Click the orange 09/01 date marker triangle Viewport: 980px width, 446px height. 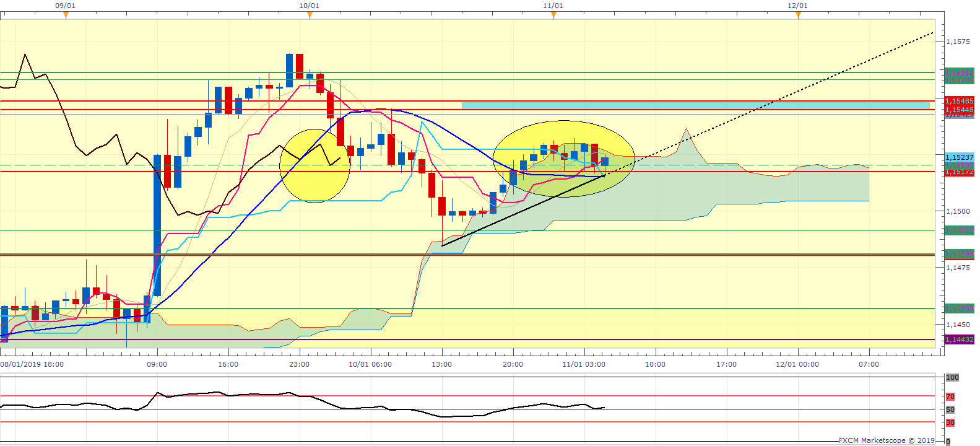(x=66, y=15)
